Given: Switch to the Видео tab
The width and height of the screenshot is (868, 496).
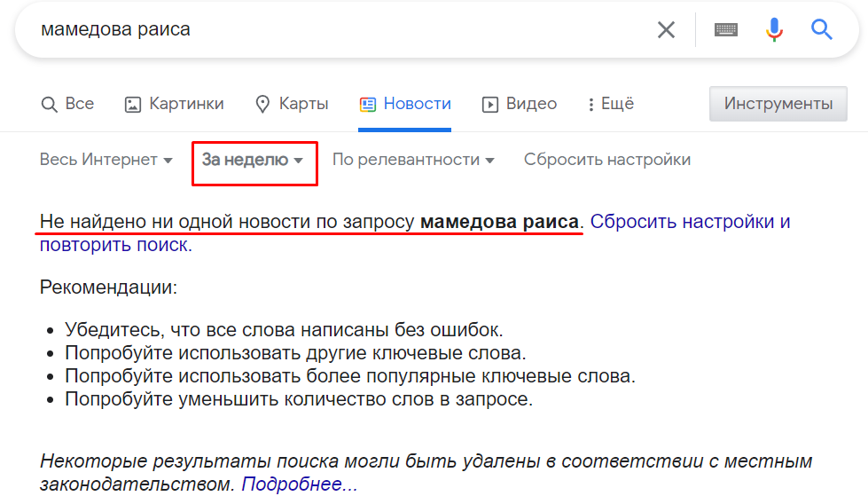Looking at the screenshot, I should (520, 104).
